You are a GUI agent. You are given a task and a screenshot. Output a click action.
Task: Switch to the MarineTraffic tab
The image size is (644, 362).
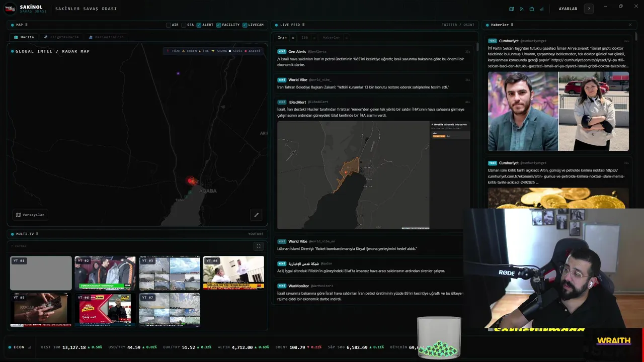[106, 37]
